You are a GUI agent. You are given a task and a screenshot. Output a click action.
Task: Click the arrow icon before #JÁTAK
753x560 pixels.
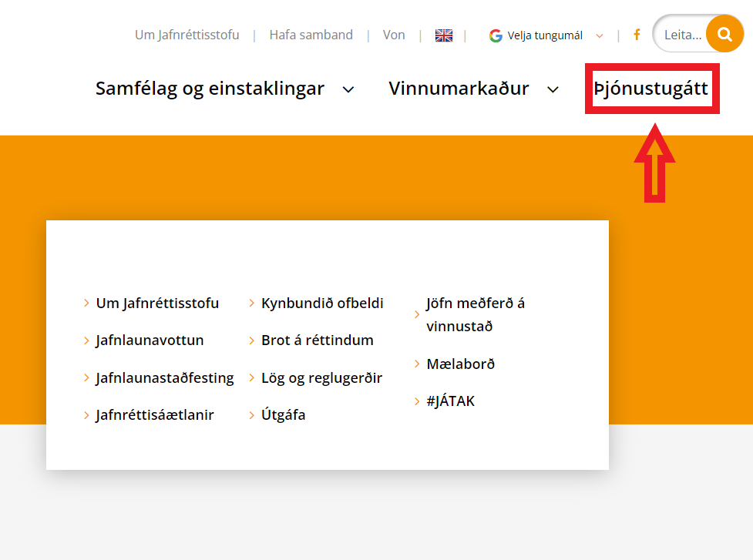[417, 401]
